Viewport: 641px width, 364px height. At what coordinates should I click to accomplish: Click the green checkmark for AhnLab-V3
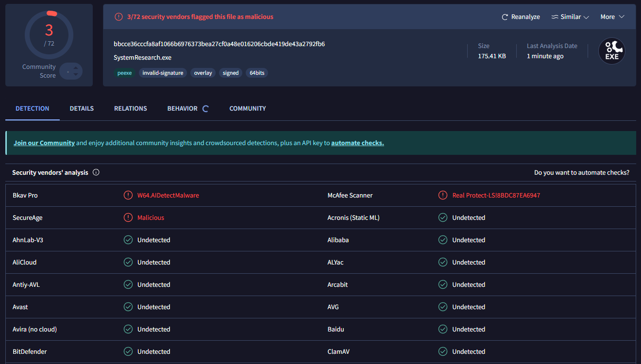pos(128,240)
